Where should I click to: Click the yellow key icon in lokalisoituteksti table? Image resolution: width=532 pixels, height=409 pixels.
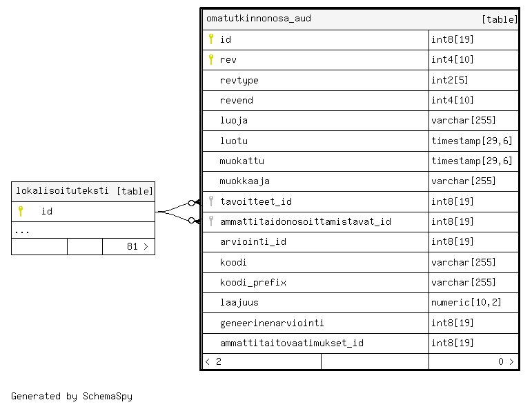pyautogui.click(x=21, y=211)
